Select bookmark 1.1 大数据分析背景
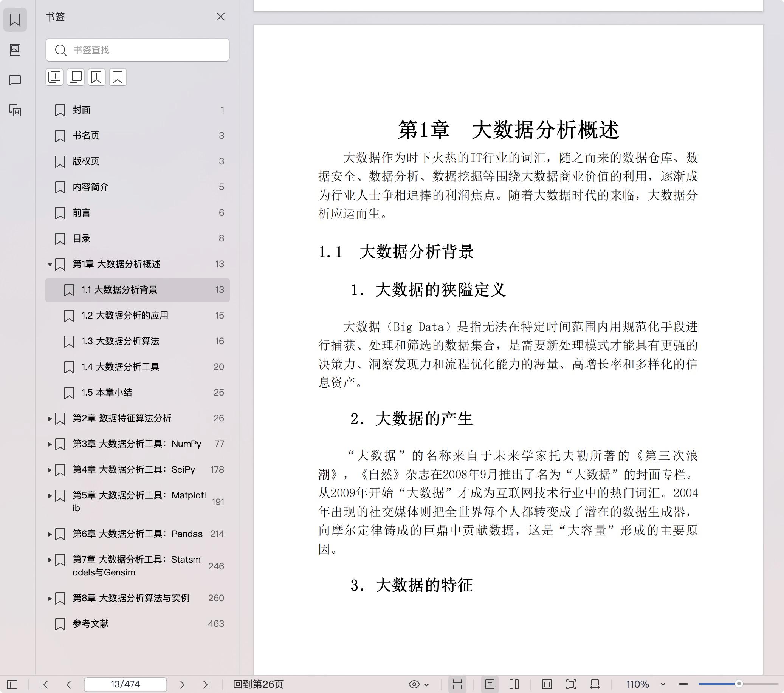784x693 pixels. 137,290
